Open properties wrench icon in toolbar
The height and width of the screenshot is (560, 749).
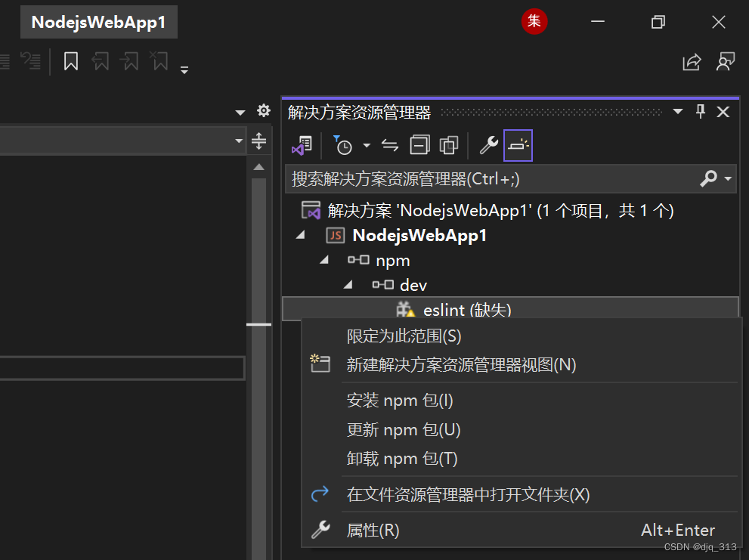(489, 145)
